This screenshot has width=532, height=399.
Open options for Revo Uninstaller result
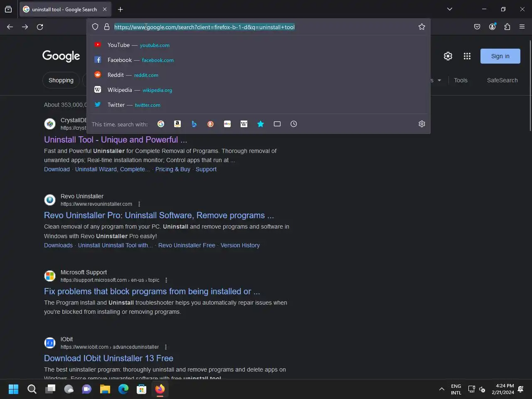tap(139, 204)
